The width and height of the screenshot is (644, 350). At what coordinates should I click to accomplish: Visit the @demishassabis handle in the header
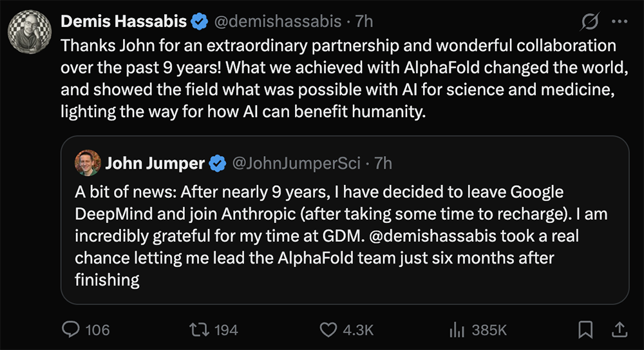click(x=278, y=21)
